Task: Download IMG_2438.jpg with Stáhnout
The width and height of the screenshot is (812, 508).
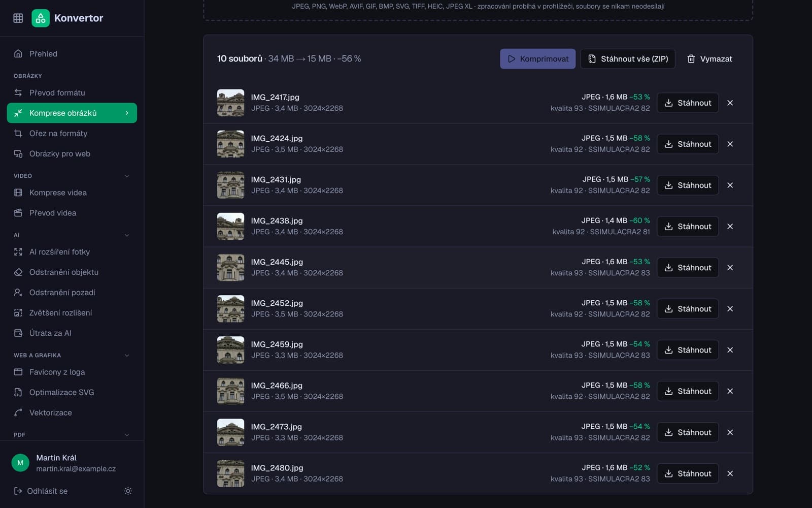Action: [x=688, y=227]
